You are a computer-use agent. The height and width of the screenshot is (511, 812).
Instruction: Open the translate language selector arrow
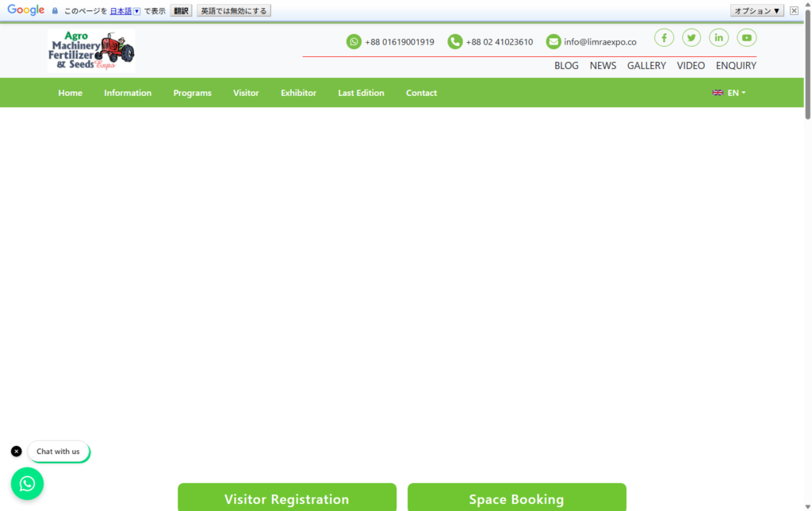tap(136, 11)
